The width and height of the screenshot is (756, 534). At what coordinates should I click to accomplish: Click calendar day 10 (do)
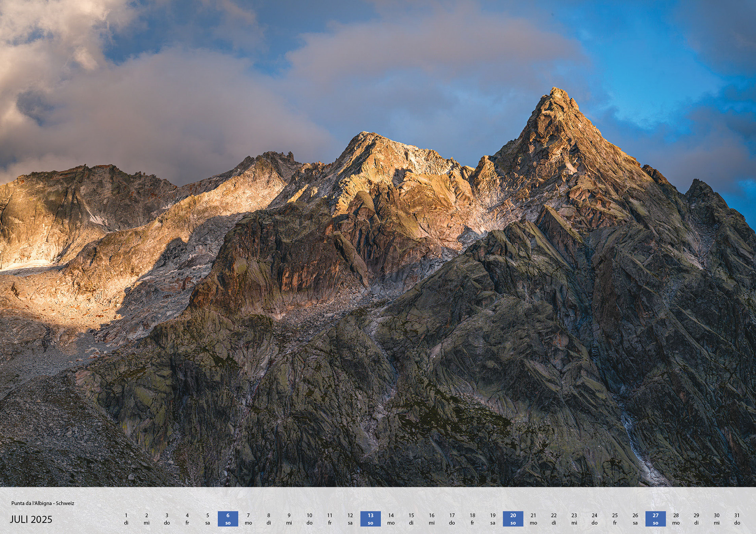[309, 519]
